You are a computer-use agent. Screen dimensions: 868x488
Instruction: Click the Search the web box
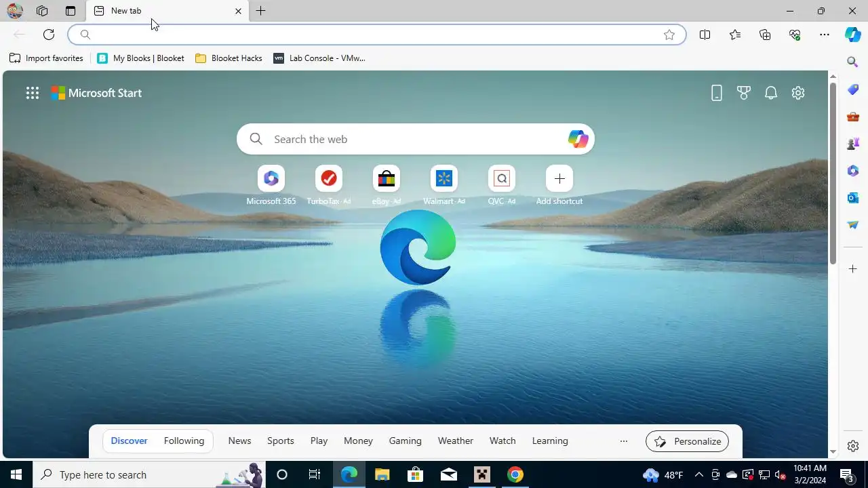[x=416, y=139]
